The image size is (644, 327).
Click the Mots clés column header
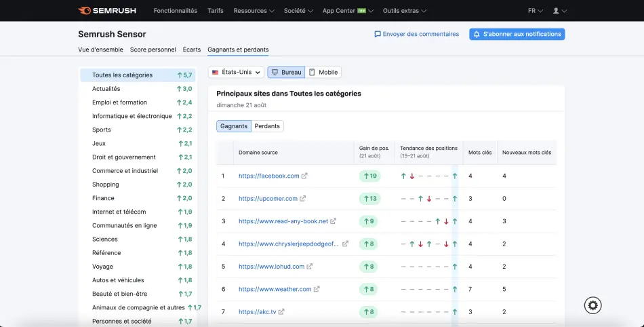(480, 153)
